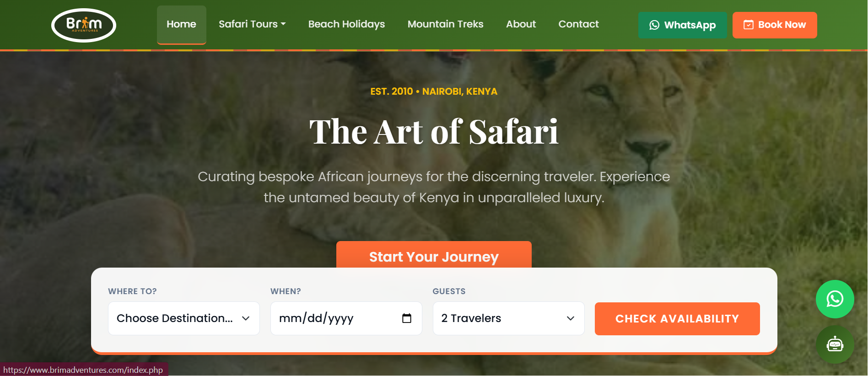
Task: Go to the Contact page
Action: pos(578,24)
